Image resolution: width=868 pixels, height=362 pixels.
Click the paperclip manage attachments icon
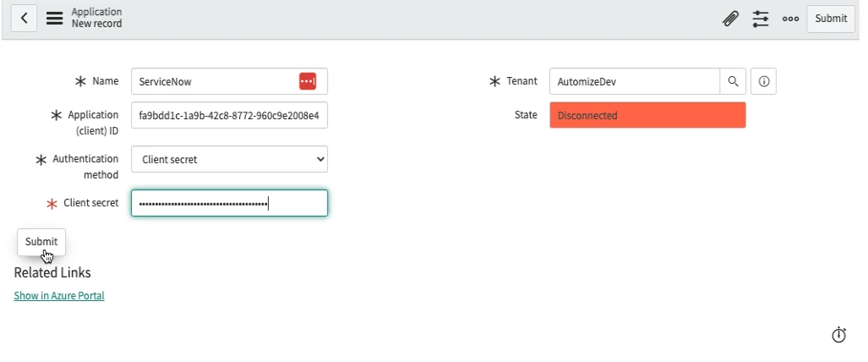(731, 19)
